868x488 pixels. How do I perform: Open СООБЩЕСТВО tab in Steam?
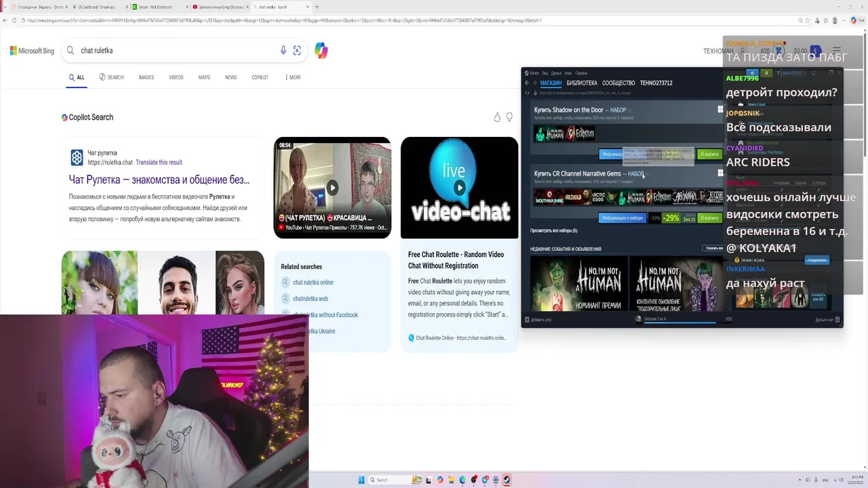pos(618,83)
